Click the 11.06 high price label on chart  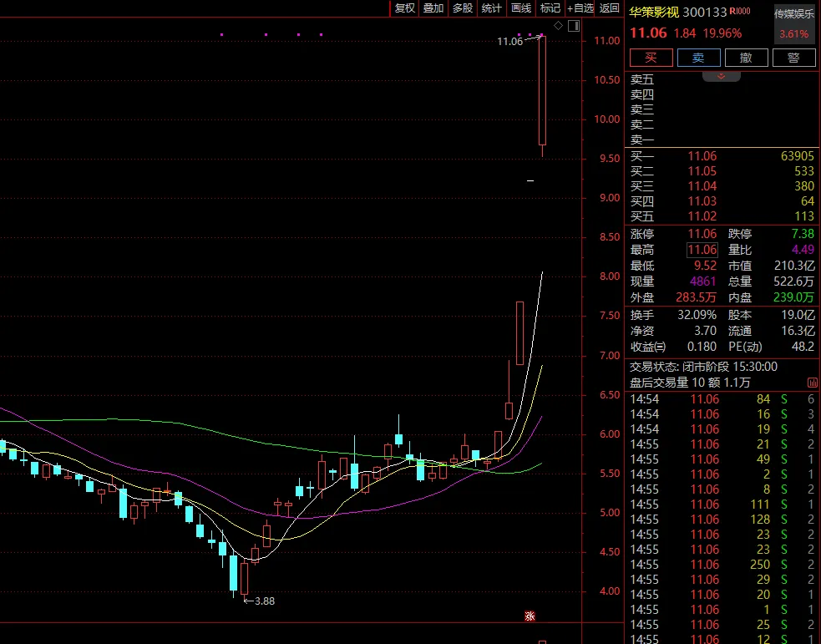tap(509, 42)
